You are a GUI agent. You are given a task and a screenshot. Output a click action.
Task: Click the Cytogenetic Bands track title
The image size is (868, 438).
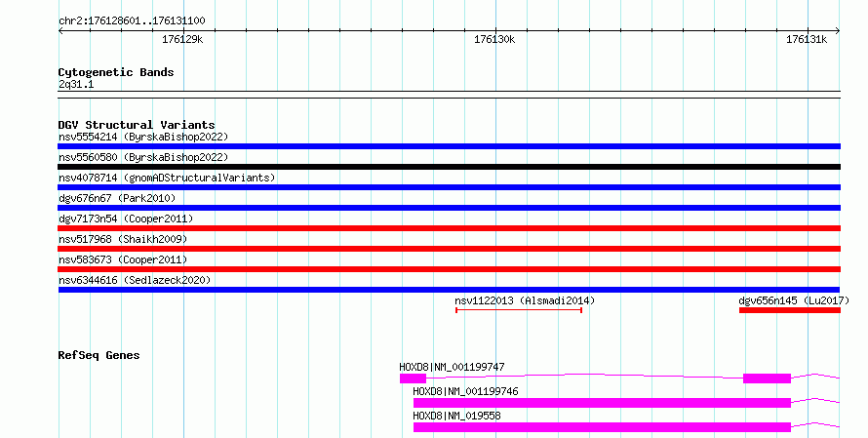[116, 72]
